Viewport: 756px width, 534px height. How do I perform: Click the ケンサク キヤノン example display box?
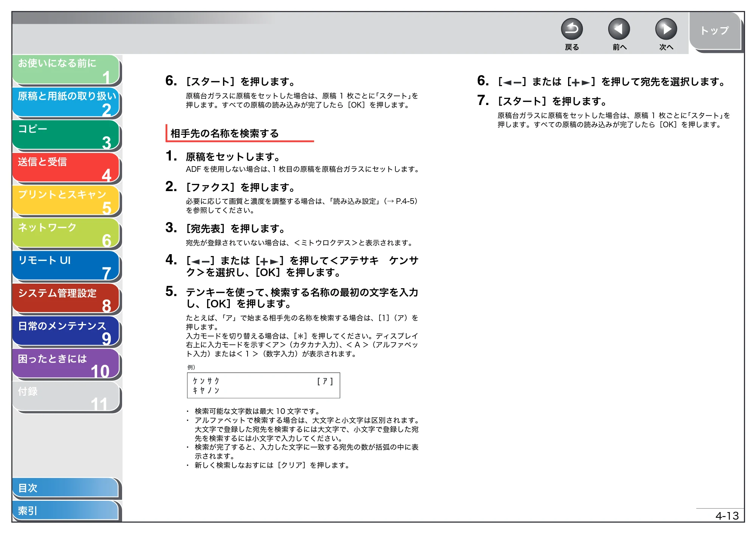263,386
